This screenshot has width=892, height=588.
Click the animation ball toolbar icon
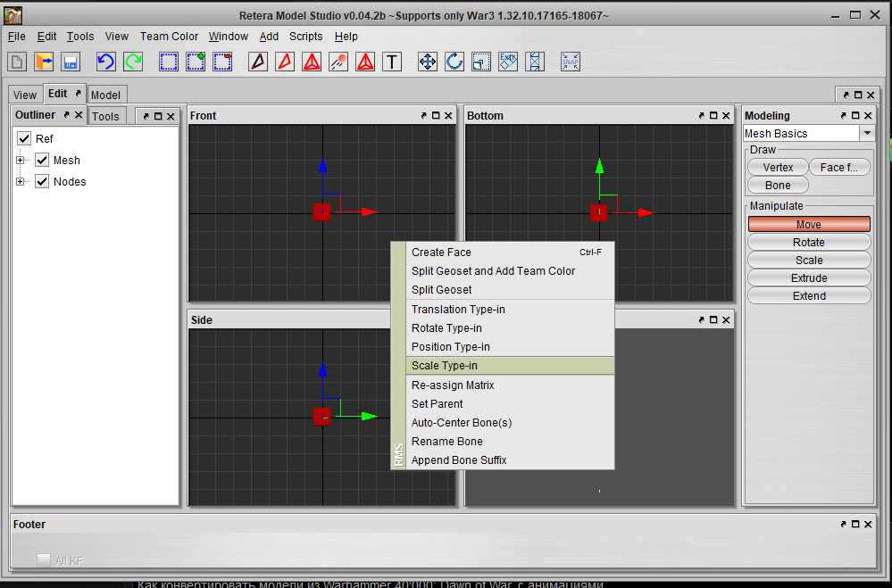338,62
